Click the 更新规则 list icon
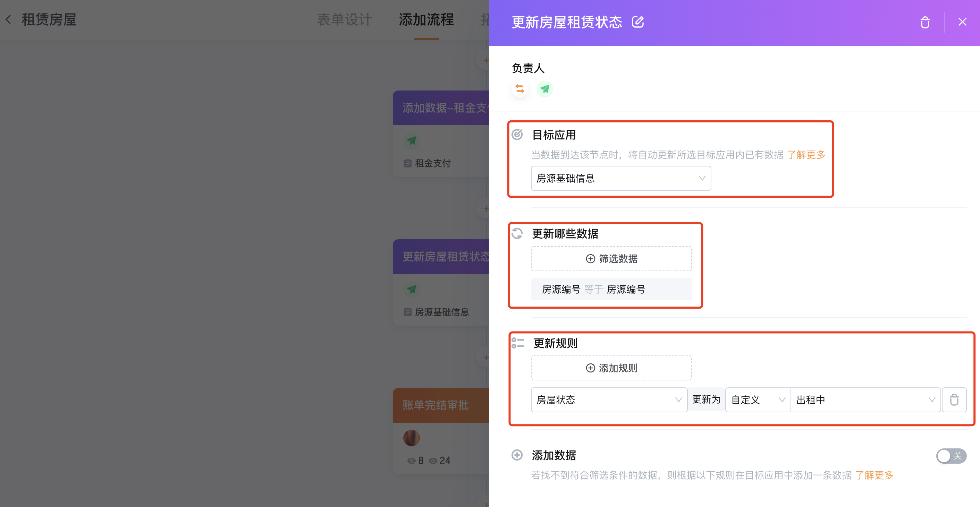Viewport: 980px width, 507px height. click(518, 343)
